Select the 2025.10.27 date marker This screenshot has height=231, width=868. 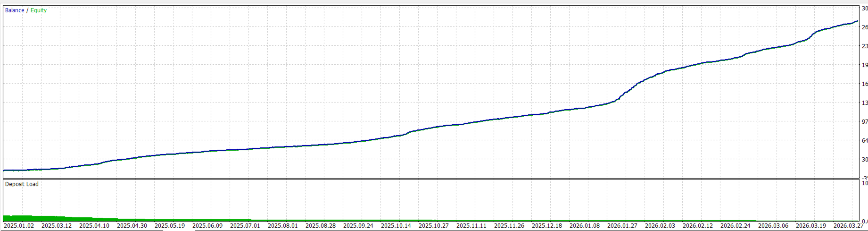(x=434, y=226)
